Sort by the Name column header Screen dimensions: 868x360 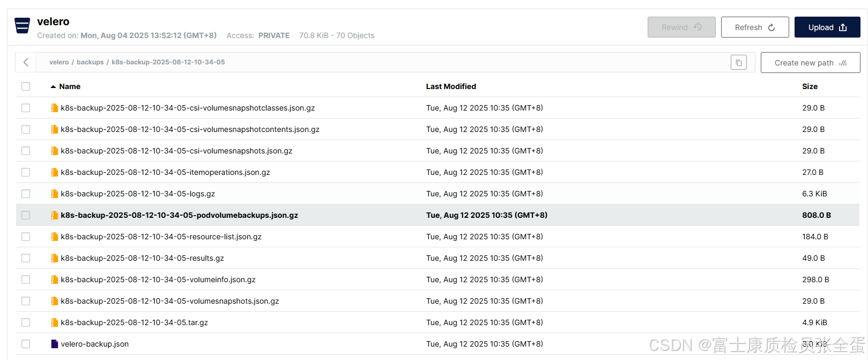point(70,86)
